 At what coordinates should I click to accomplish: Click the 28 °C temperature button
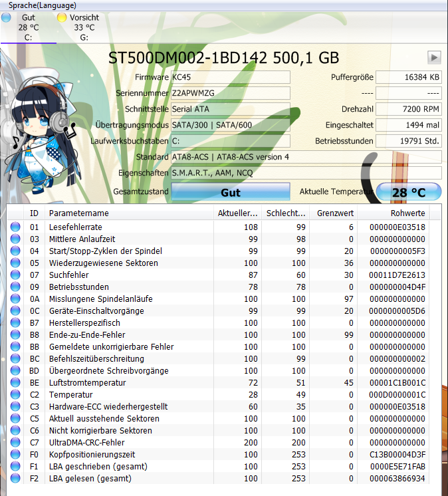click(409, 191)
